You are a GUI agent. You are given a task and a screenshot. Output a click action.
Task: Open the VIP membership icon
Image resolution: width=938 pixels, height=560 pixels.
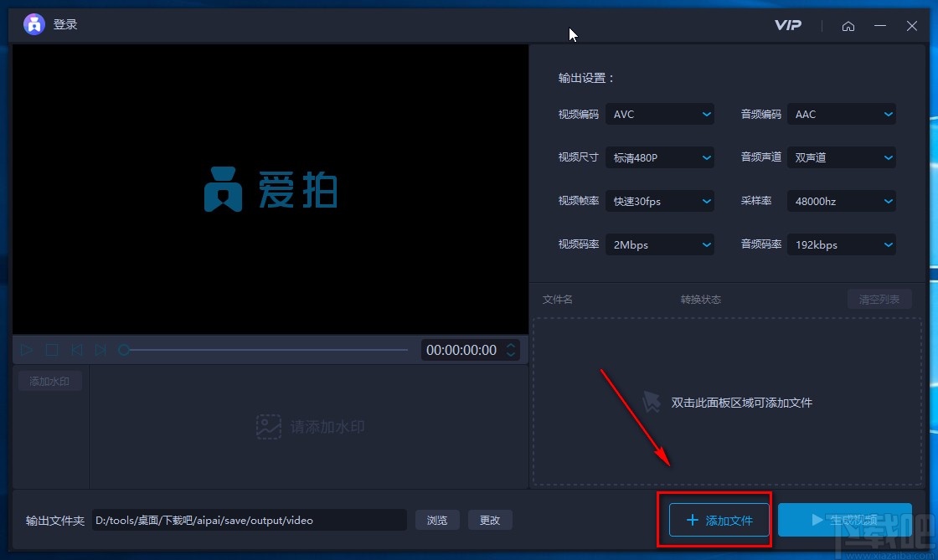[x=788, y=25]
